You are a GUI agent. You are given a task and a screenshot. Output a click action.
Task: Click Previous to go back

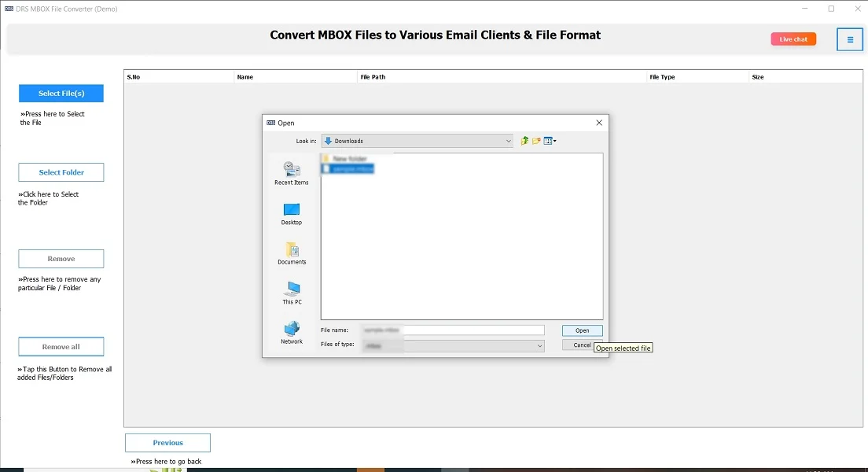167,442
